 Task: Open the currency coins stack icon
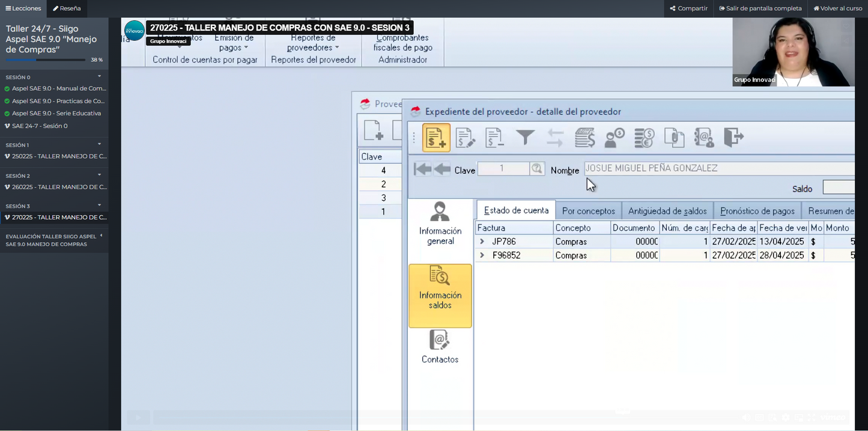[x=645, y=138]
